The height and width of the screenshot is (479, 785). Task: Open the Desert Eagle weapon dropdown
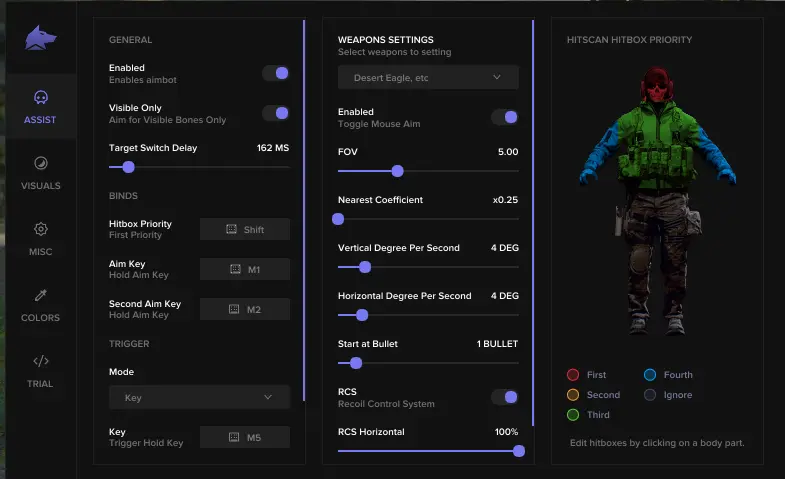point(428,77)
